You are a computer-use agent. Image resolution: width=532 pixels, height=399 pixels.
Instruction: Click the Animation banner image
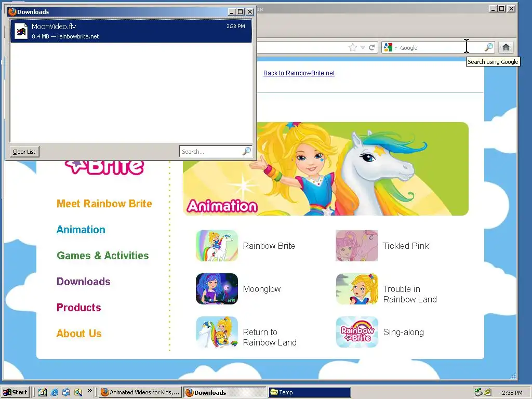pos(326,169)
